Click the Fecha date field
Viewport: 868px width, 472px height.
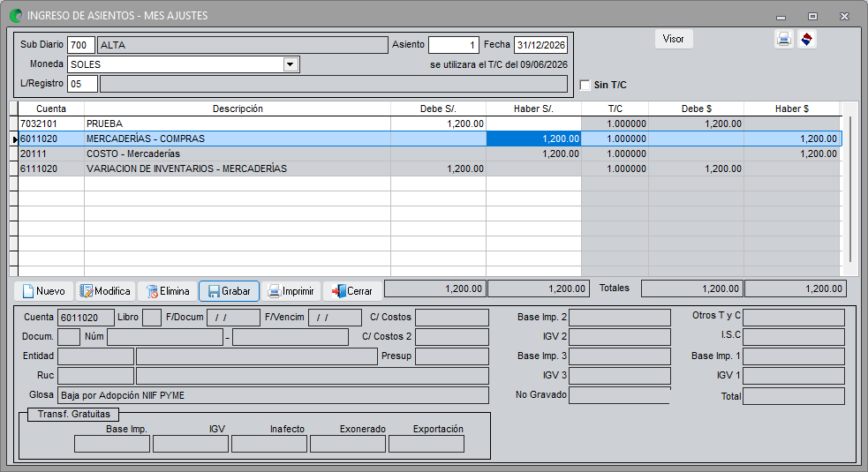540,45
